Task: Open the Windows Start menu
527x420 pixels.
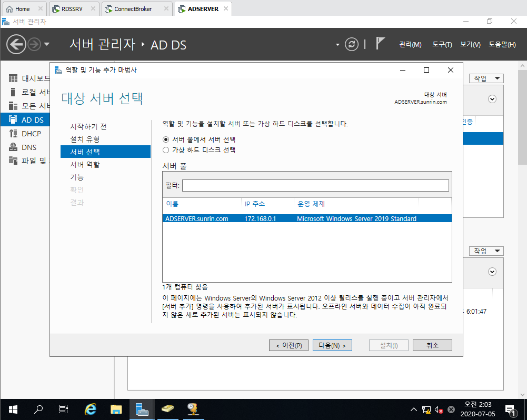Action: pos(13,409)
